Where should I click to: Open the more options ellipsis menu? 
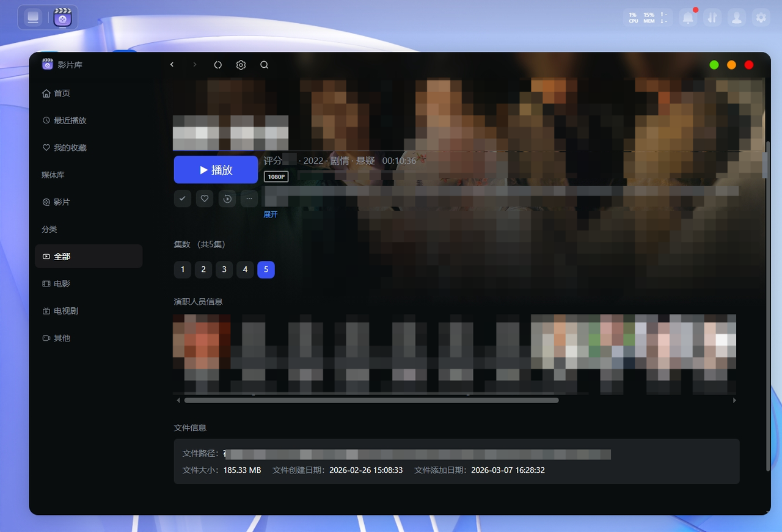249,199
